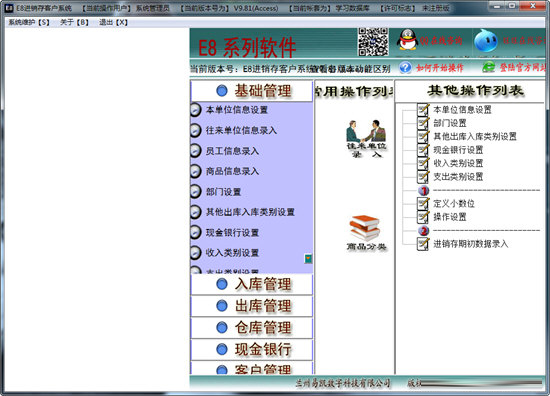Image resolution: width=550 pixels, height=396 pixels.
Task: Open 现金银行设置 in the left purple list
Action: click(232, 233)
